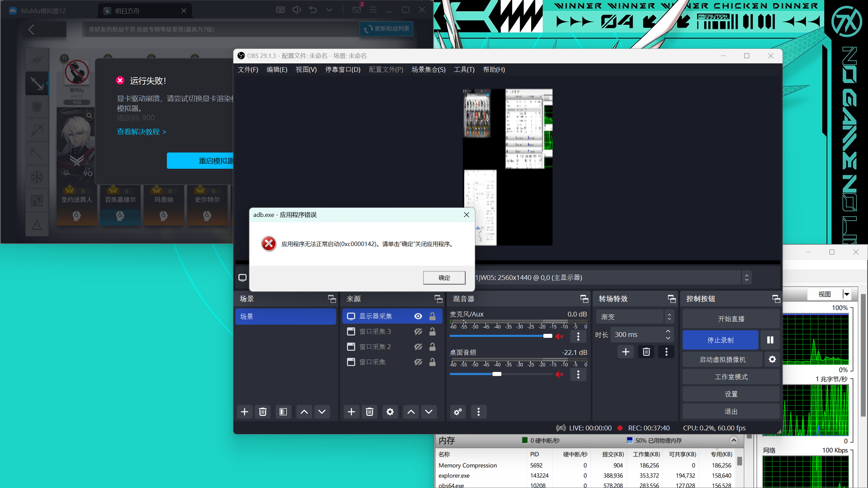Unmute the 麦克风/Aux channel
868x488 pixels.
point(559,336)
